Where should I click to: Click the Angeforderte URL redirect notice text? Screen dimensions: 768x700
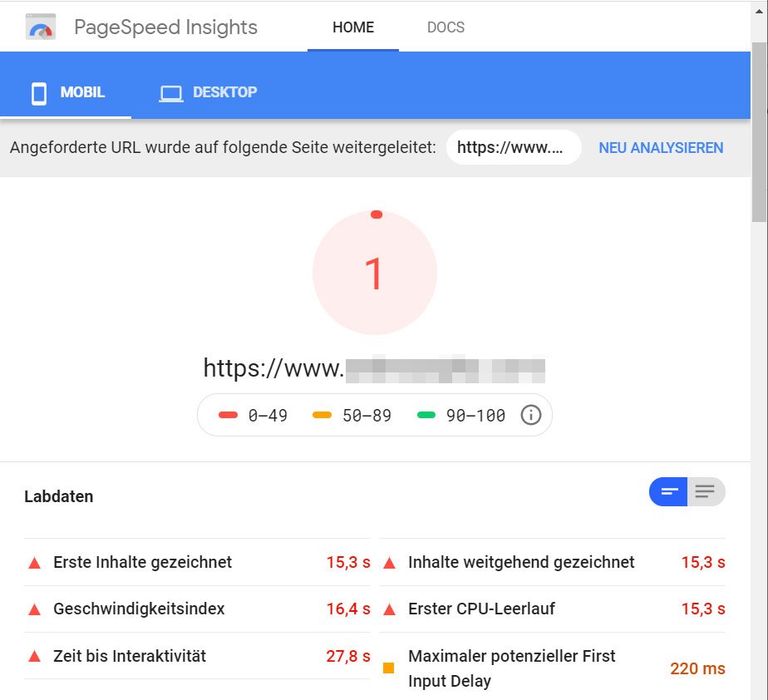click(223, 147)
